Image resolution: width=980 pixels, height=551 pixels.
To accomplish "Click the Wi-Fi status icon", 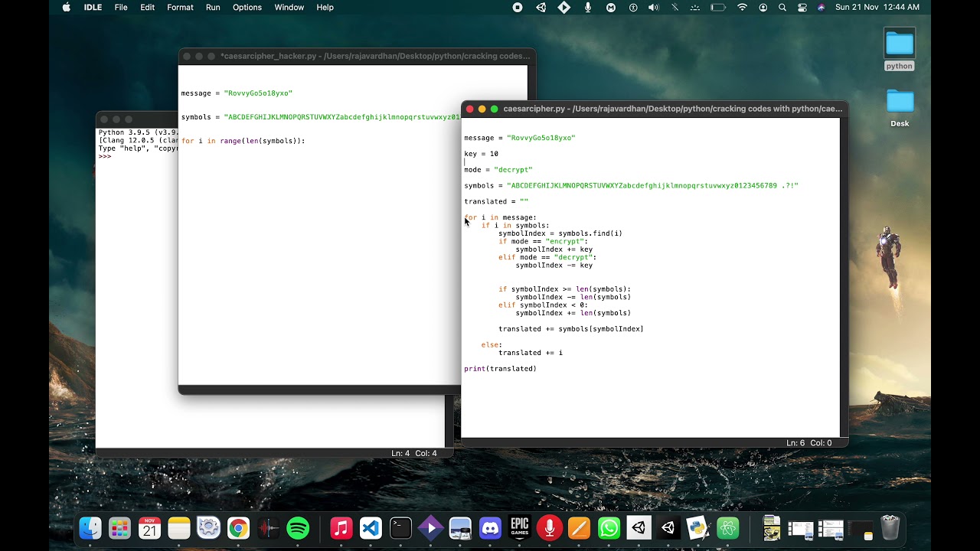I will click(x=742, y=7).
